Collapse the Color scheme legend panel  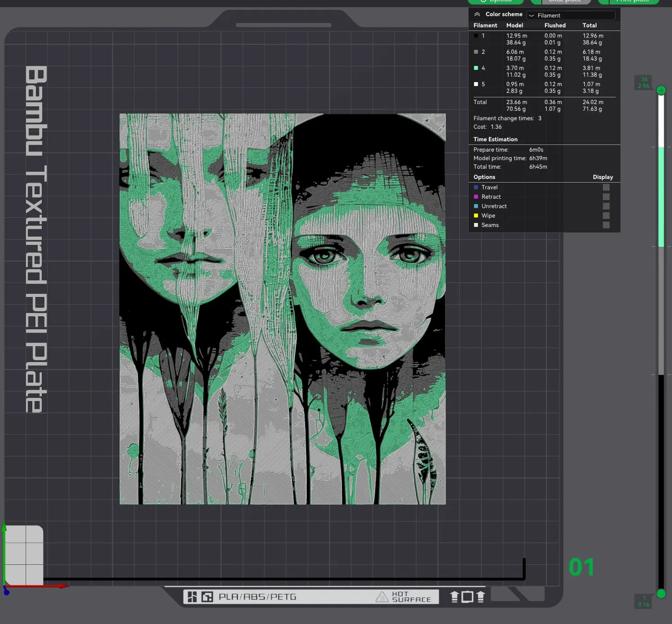pyautogui.click(x=477, y=14)
